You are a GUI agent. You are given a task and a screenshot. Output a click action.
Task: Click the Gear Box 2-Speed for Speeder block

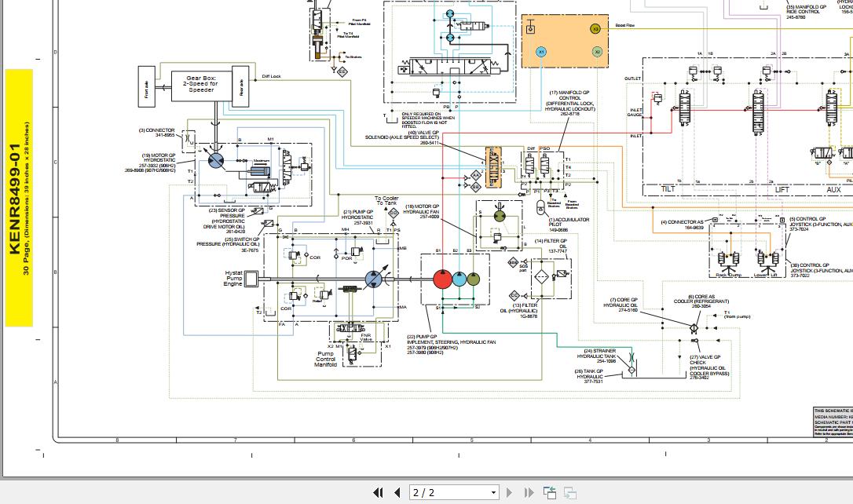tap(201, 86)
